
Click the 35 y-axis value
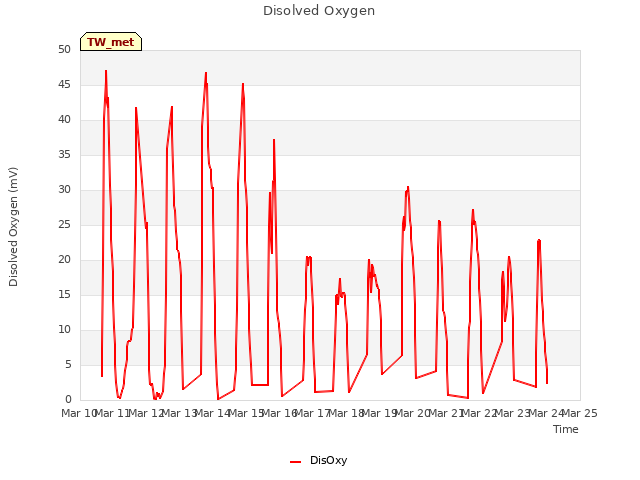(x=64, y=154)
